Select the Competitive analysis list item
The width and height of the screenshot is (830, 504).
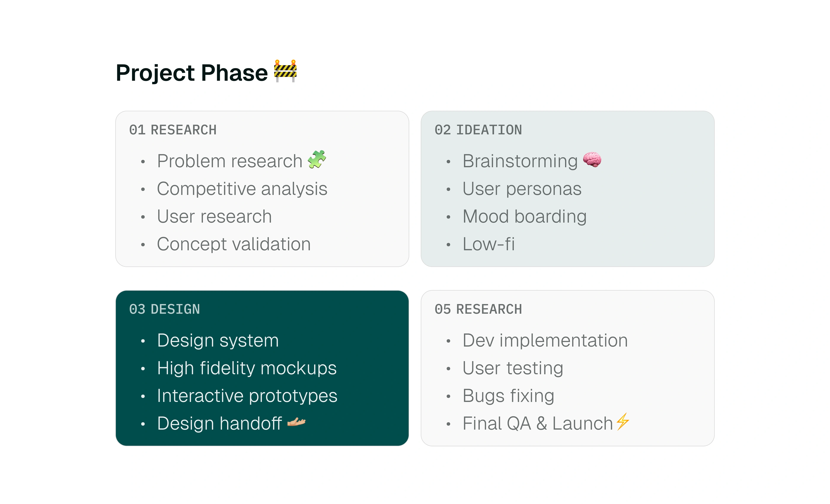point(242,189)
